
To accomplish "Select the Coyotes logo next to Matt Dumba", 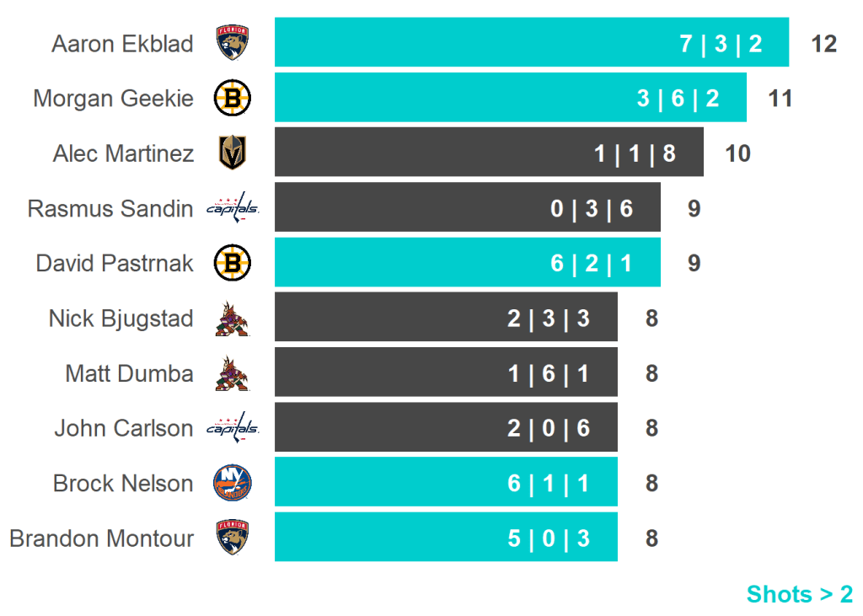I will click(233, 373).
